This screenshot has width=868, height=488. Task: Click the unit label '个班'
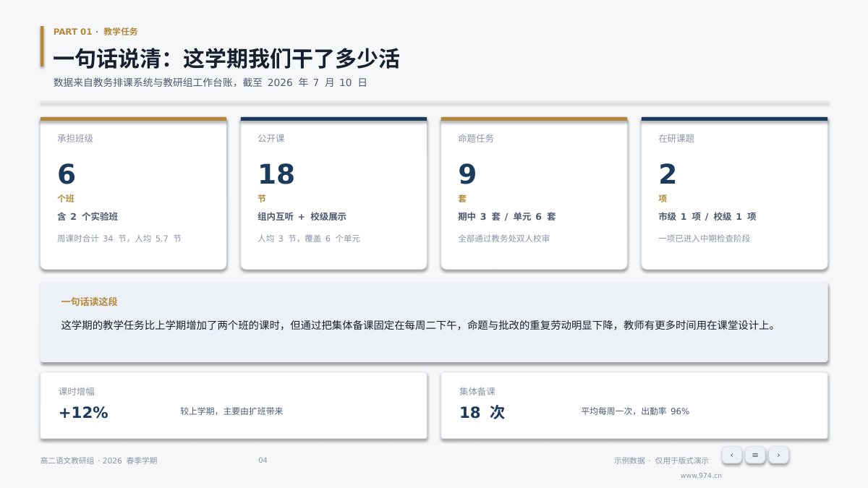point(66,198)
